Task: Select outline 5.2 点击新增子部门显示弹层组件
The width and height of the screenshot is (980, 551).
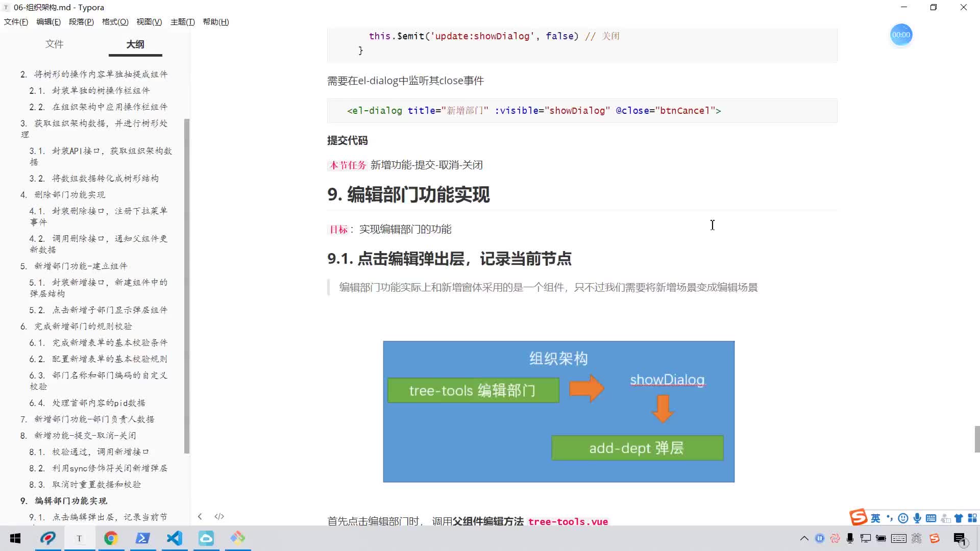Action: [x=99, y=310]
